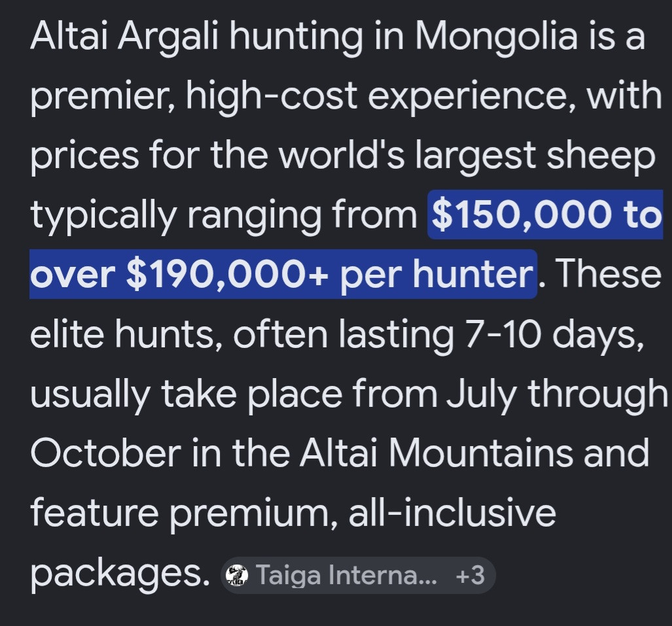
Task: Click the Taiga International source logo icon
Action: click(237, 576)
